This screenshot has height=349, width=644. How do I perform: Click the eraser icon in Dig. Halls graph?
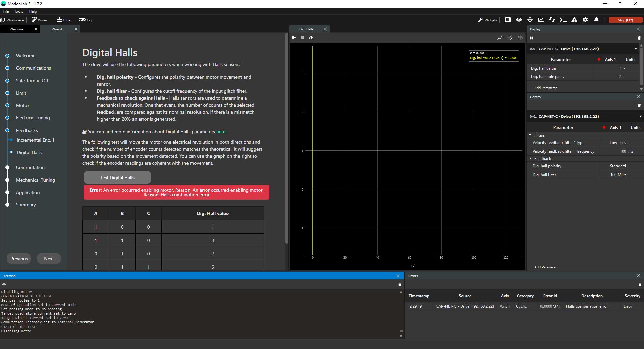pos(311,38)
